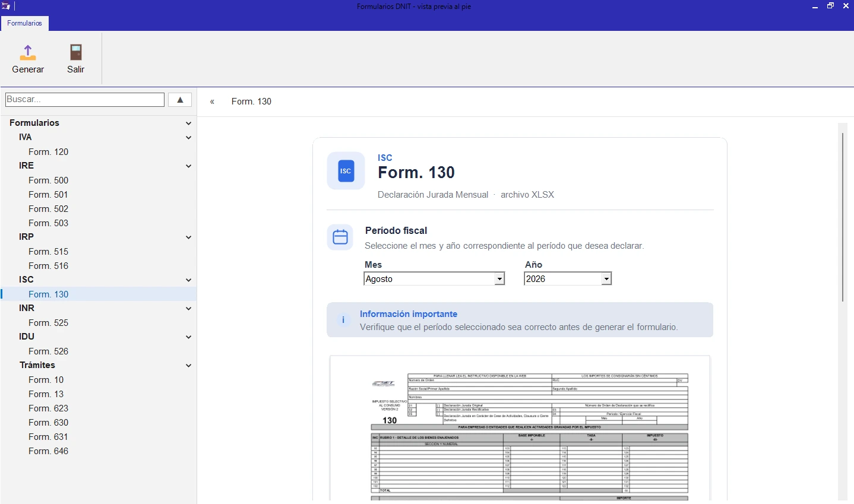Click the application icon in title bar

(x=6, y=6)
